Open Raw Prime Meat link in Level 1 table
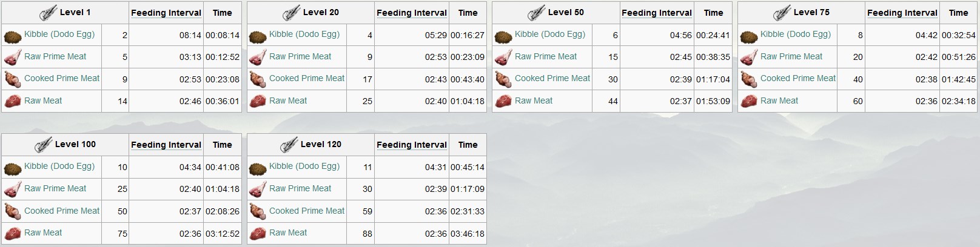 (x=55, y=56)
